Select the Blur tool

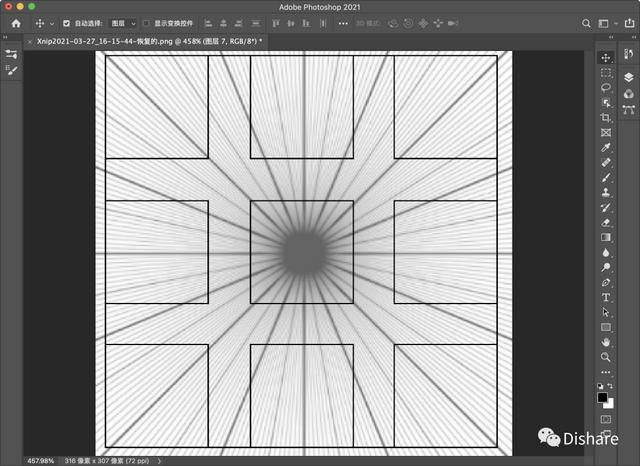pos(606,253)
